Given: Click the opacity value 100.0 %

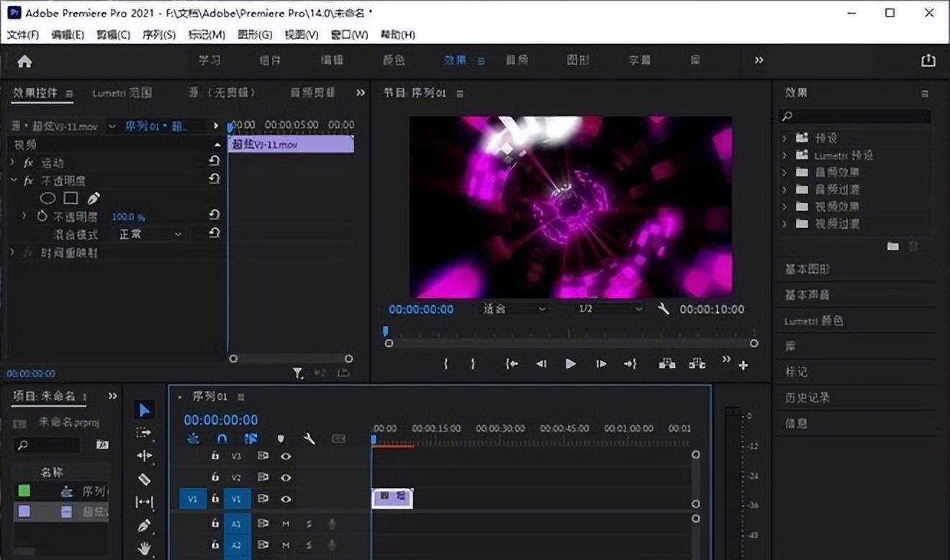Looking at the screenshot, I should (x=128, y=217).
